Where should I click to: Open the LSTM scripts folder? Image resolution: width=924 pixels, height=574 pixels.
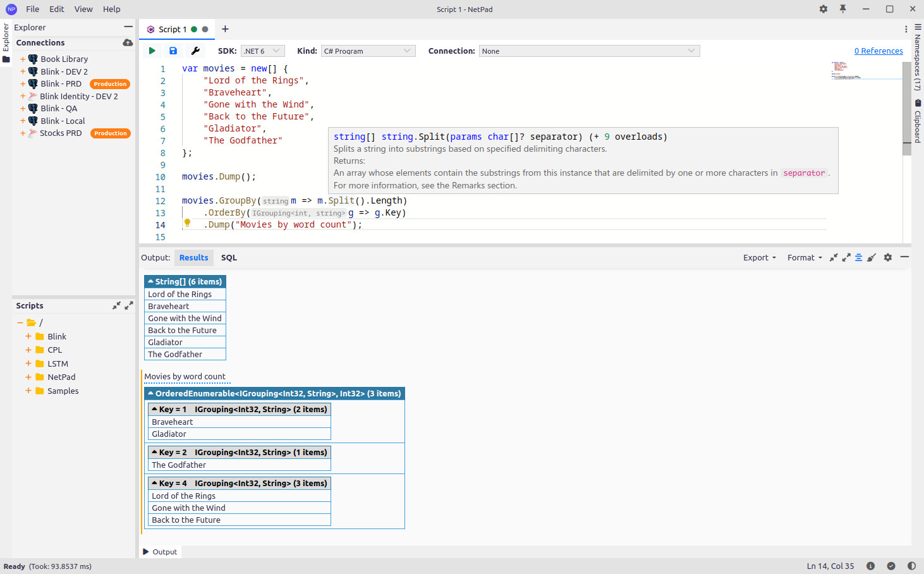point(58,363)
